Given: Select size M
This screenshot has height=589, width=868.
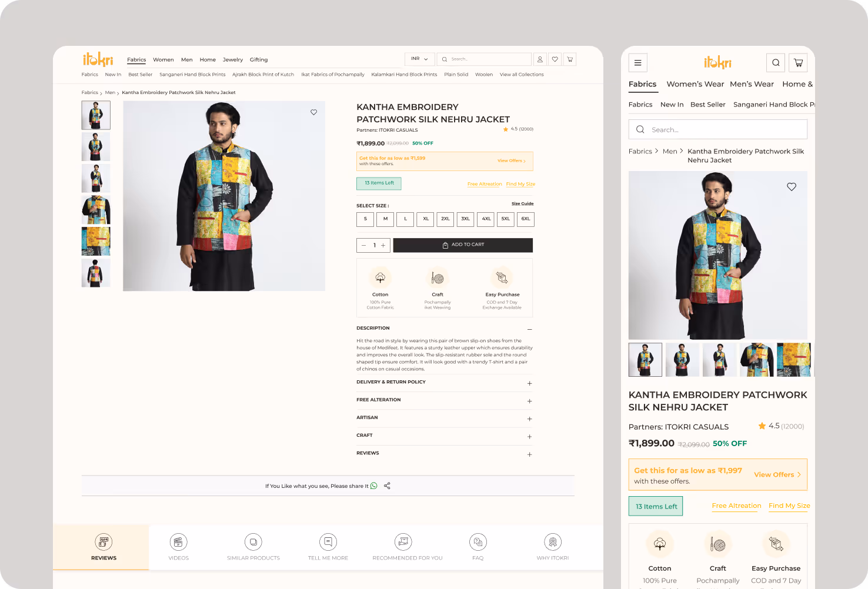Looking at the screenshot, I should click(x=385, y=219).
